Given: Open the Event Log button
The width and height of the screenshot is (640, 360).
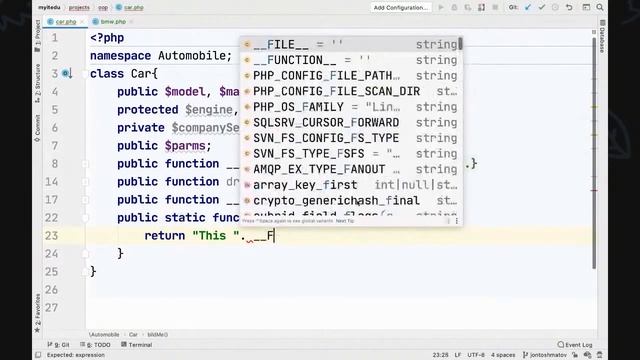Looking at the screenshot, I should [x=575, y=345].
